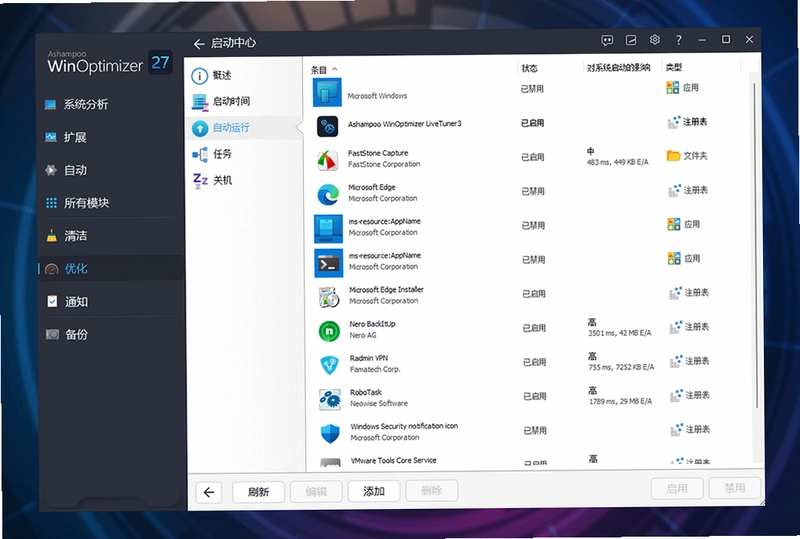The height and width of the screenshot is (539, 800).
Task: Select the Microsoft Windows entry icon
Action: (327, 92)
